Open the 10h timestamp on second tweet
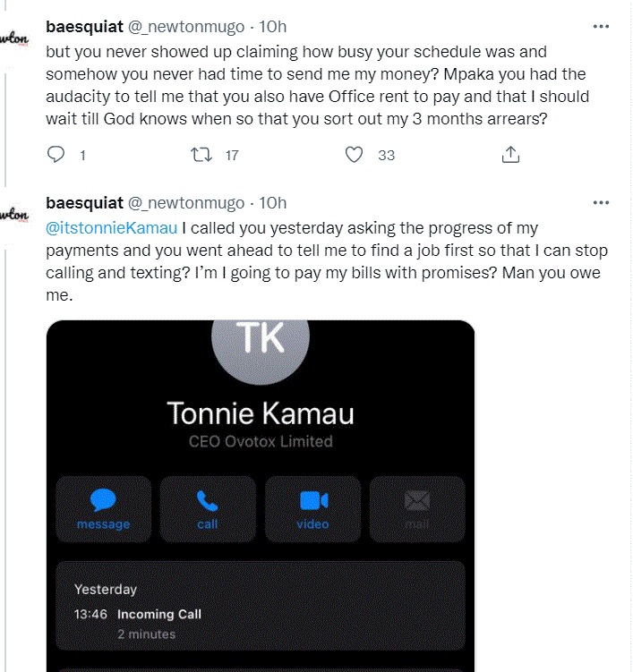This screenshot has height=672, width=633. pyautogui.click(x=272, y=203)
